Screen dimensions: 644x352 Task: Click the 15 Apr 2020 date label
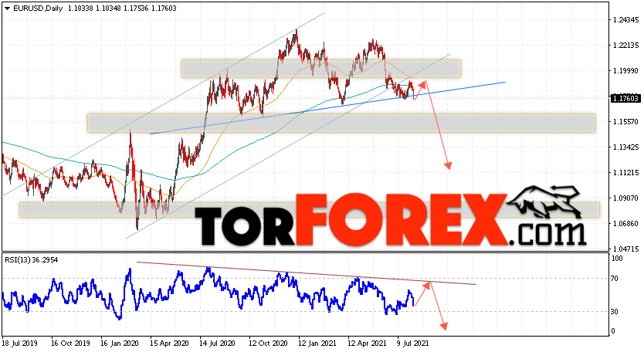tap(169, 343)
